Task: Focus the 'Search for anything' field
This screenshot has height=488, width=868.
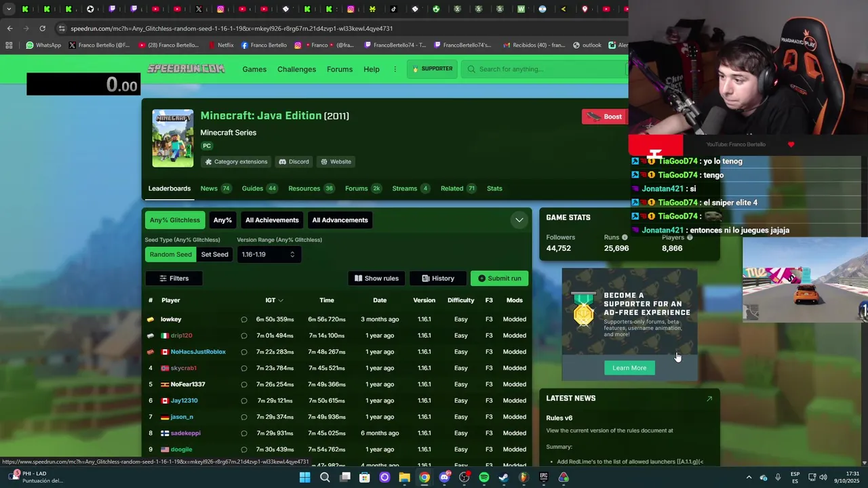Action: point(545,69)
